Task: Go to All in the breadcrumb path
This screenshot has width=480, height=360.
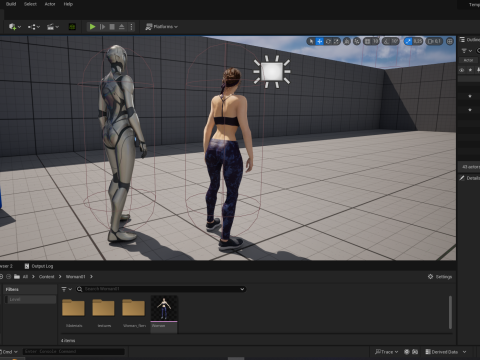Action: (25, 277)
